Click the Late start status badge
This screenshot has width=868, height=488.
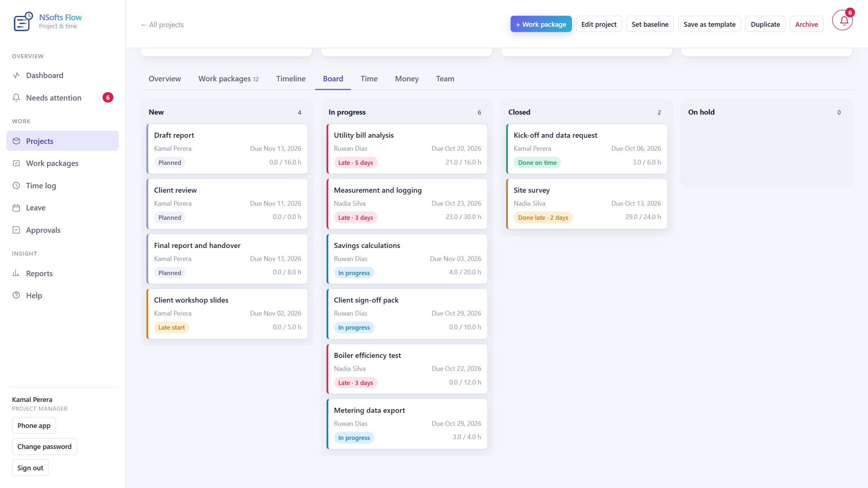coord(171,328)
